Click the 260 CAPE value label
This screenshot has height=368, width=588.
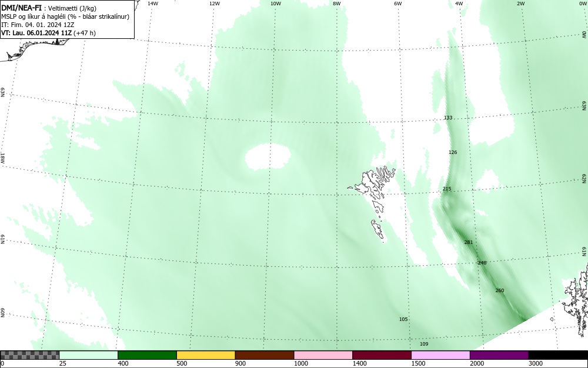[499, 290]
